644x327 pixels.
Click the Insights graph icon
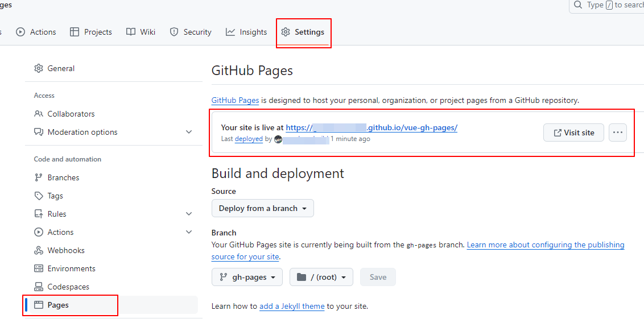[x=230, y=32]
